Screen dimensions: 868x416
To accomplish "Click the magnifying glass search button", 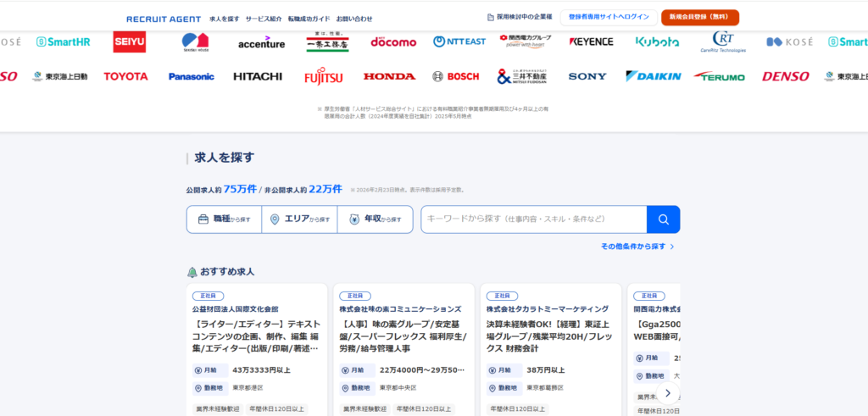I will pos(663,219).
